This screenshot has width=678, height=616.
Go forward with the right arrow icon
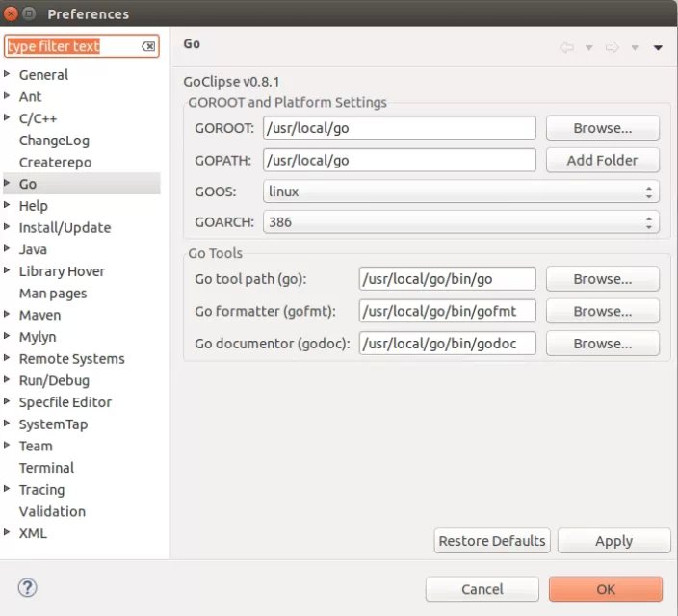pos(613,47)
